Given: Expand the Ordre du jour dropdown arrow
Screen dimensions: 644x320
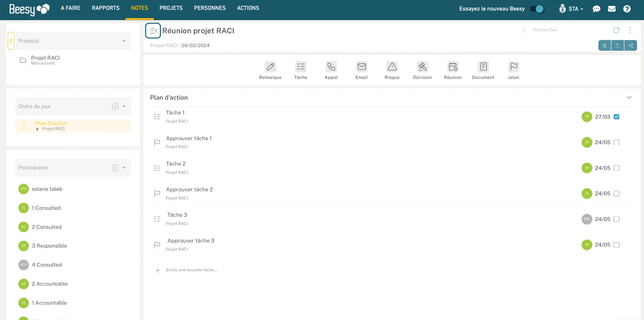Looking at the screenshot, I should pyautogui.click(x=124, y=106).
